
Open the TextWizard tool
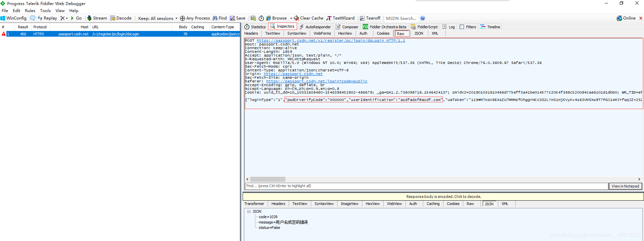point(341,18)
